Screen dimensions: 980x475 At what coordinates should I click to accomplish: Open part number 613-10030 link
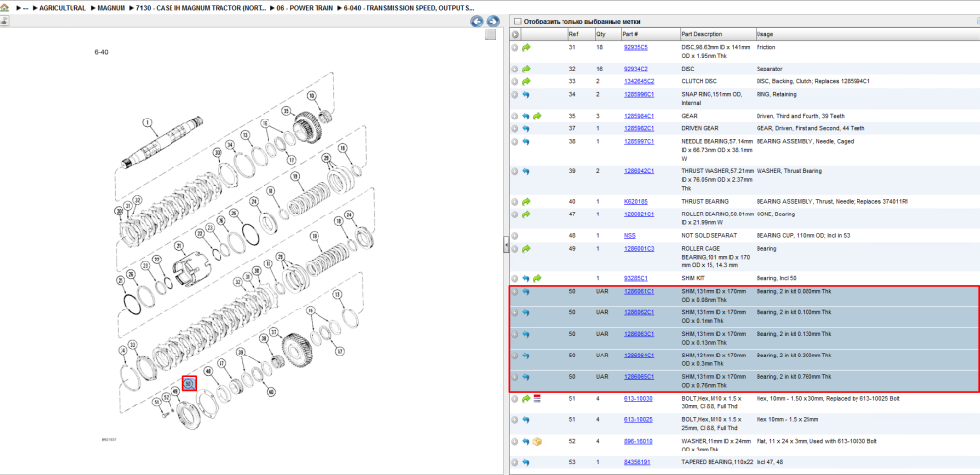638,399
